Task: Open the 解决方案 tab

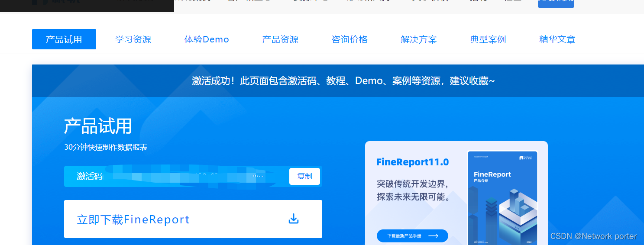Action: [419, 39]
